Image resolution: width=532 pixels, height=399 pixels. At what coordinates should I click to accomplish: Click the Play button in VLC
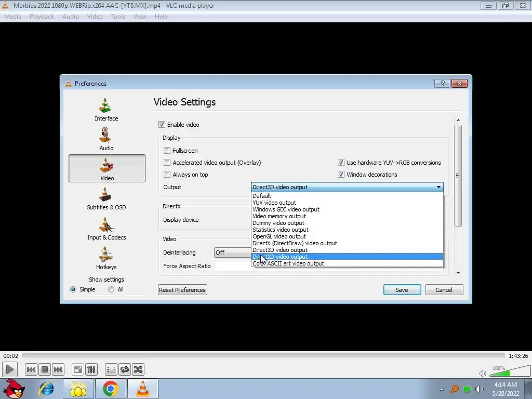[x=9, y=369]
